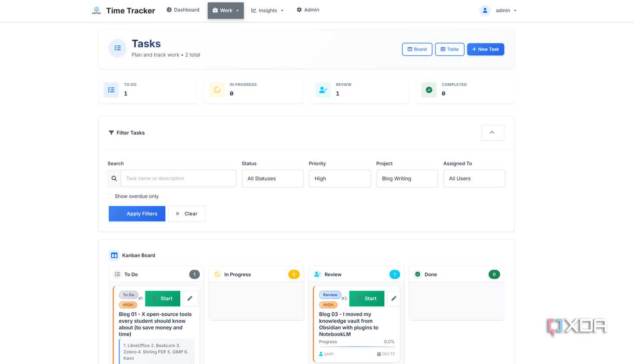Click the Filter Tasks funnel icon
The height and width of the screenshot is (364, 634).
point(111,133)
